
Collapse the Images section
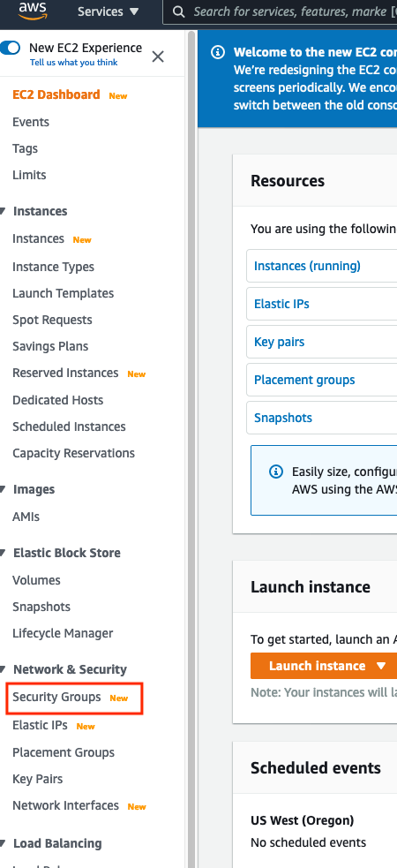pyautogui.click(x=3, y=489)
